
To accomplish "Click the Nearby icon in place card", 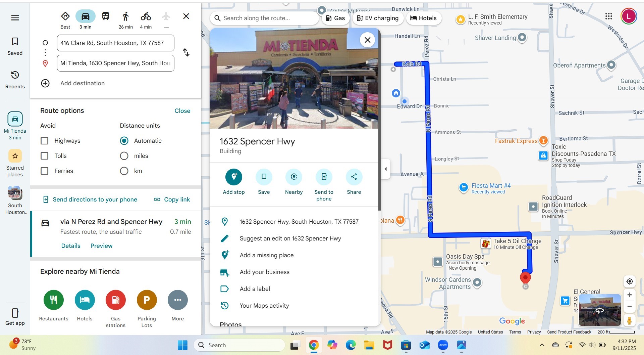I will (294, 177).
